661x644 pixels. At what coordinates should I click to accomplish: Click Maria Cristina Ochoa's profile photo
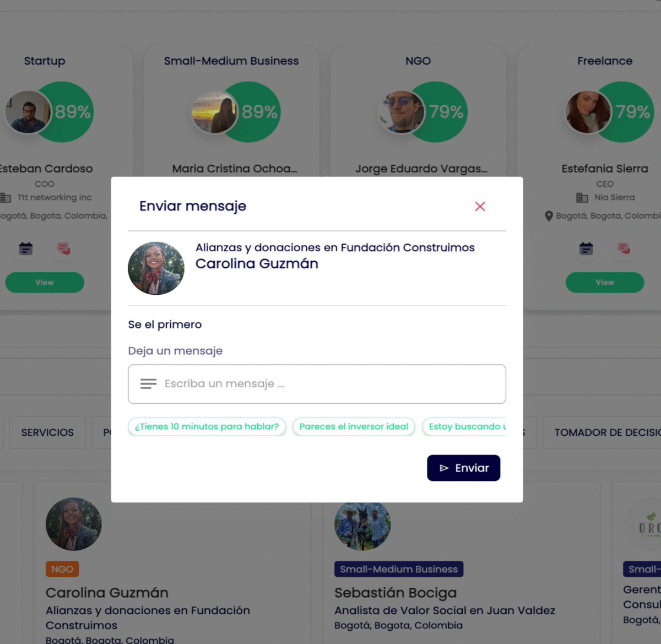click(x=214, y=112)
